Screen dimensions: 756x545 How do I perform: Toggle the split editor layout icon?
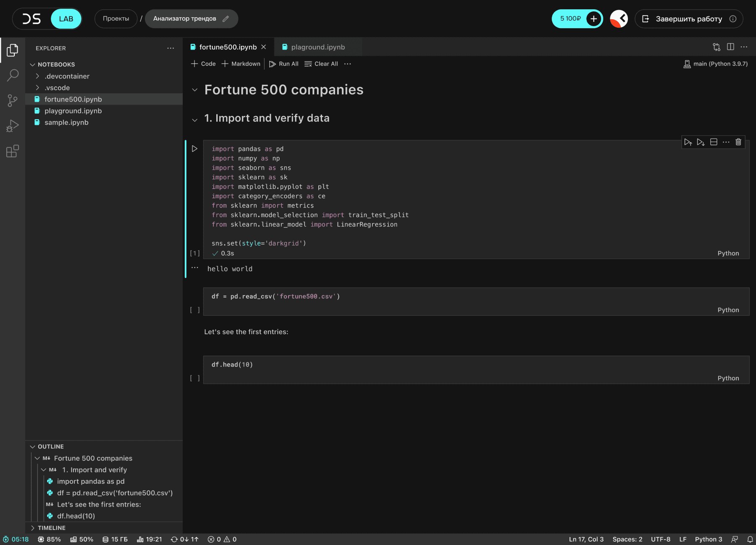(730, 47)
